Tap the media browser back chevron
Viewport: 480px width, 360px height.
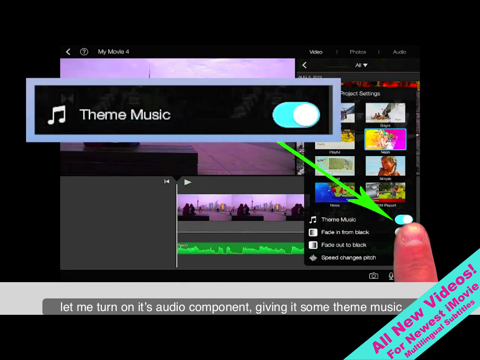304,65
